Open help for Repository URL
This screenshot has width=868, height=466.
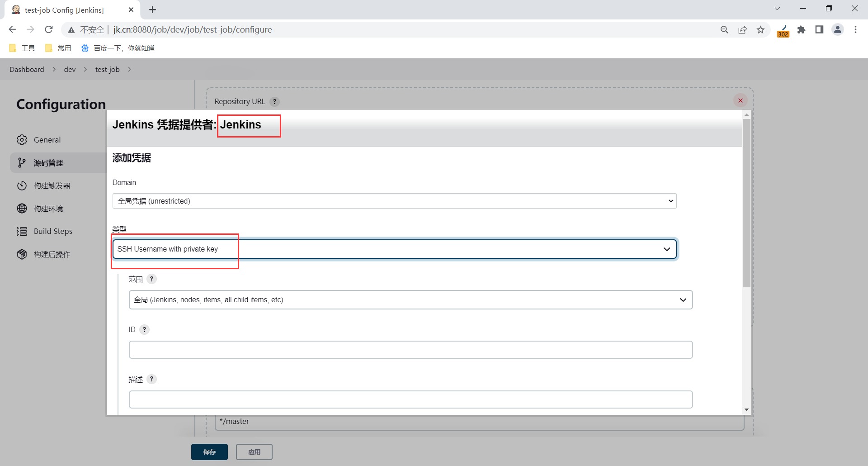point(274,101)
